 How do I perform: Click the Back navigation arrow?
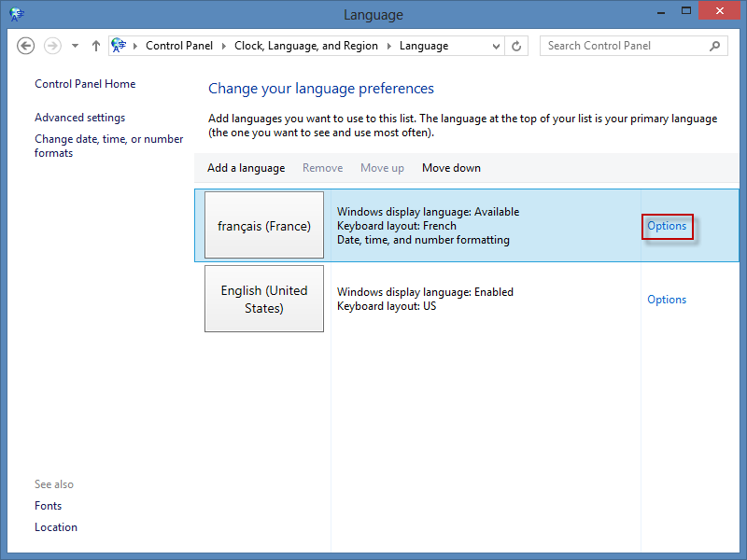26,46
